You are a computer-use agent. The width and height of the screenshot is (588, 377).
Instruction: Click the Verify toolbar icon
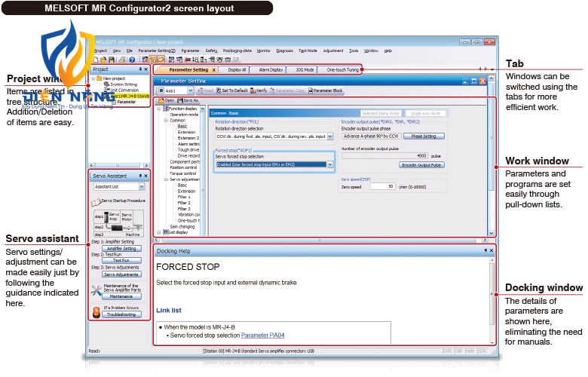click(x=259, y=90)
